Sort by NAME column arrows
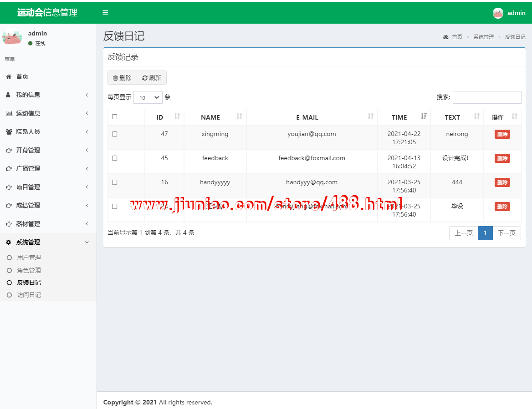 (x=240, y=116)
